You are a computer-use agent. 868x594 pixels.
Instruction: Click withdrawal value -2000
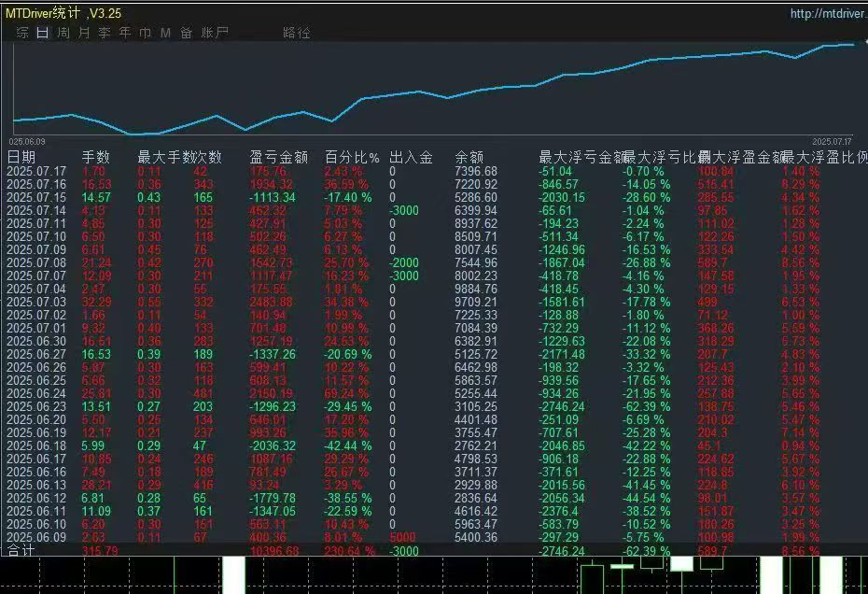(x=403, y=262)
